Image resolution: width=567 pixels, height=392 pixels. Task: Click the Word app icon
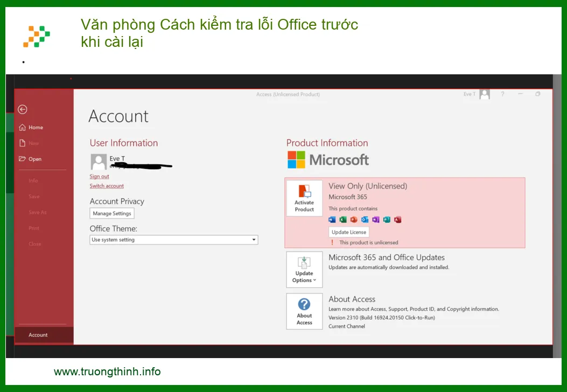tap(332, 220)
